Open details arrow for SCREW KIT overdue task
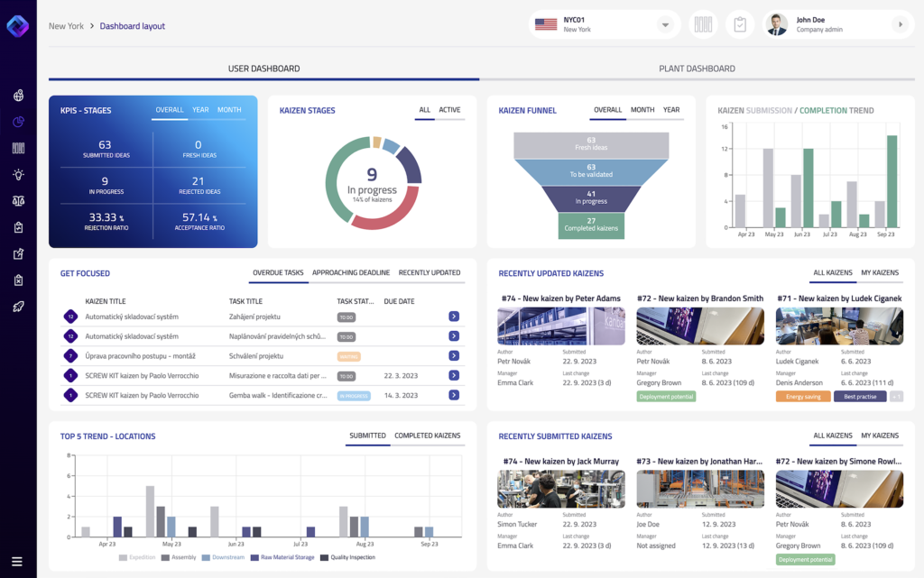Screen dimensions: 924x578 [x=454, y=375]
